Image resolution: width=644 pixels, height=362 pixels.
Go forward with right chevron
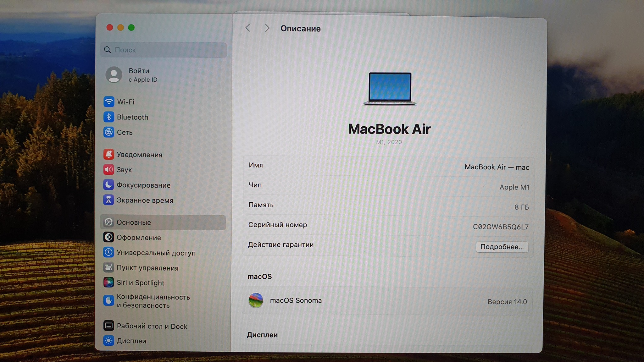[x=267, y=28]
